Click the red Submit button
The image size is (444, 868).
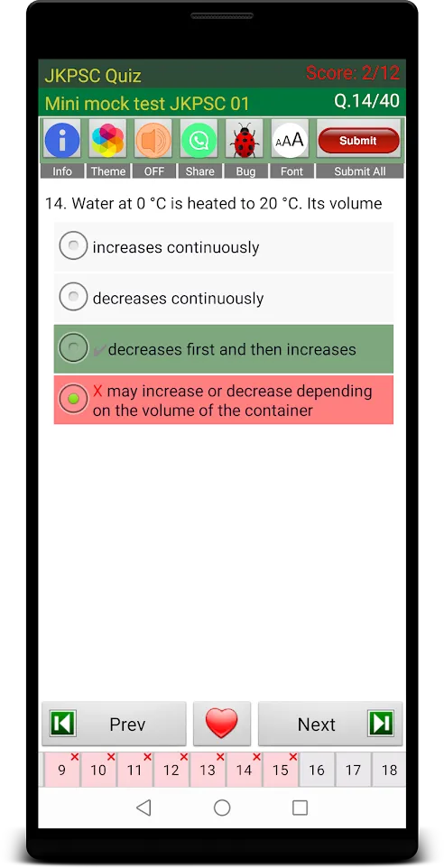(358, 141)
